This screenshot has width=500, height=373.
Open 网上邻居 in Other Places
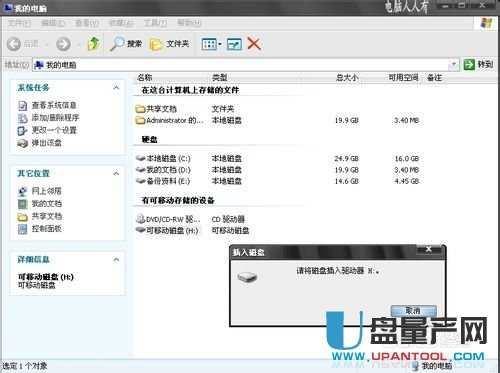[x=47, y=191]
